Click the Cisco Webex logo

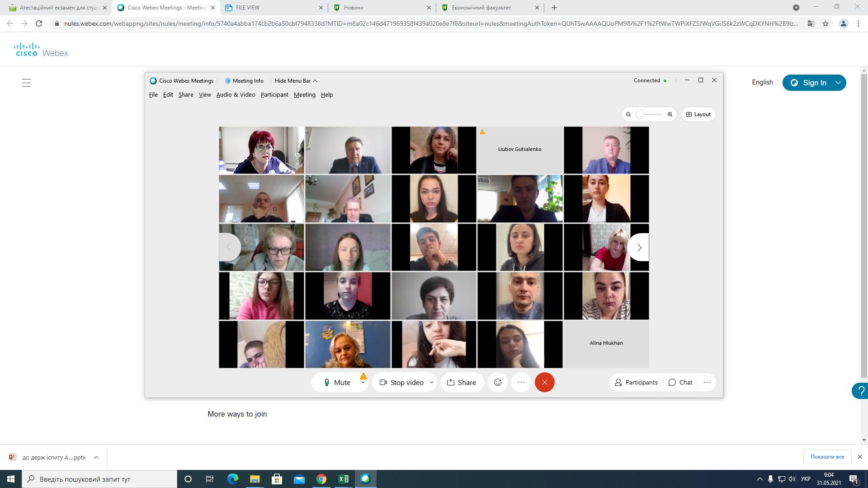[41, 50]
